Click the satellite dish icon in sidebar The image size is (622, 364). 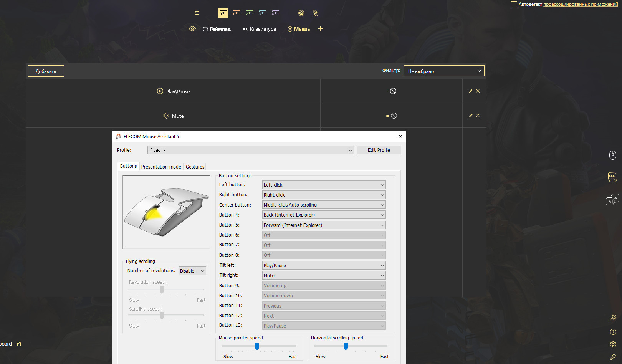(613, 318)
